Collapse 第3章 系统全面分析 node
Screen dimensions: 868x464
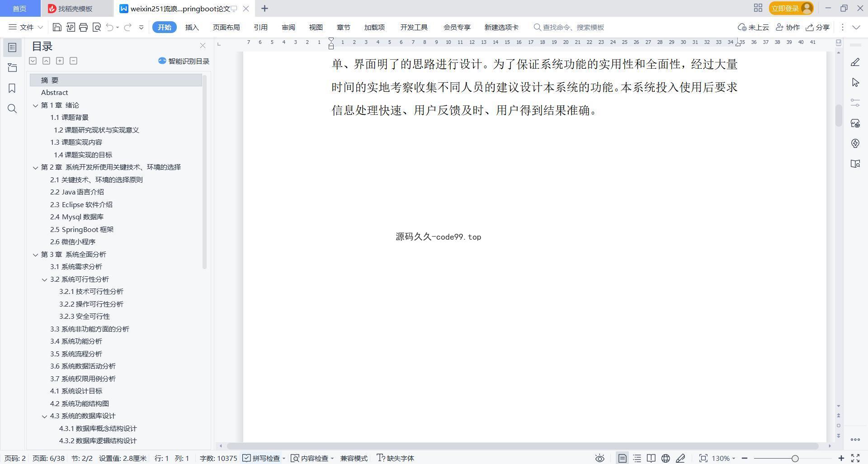(x=35, y=255)
